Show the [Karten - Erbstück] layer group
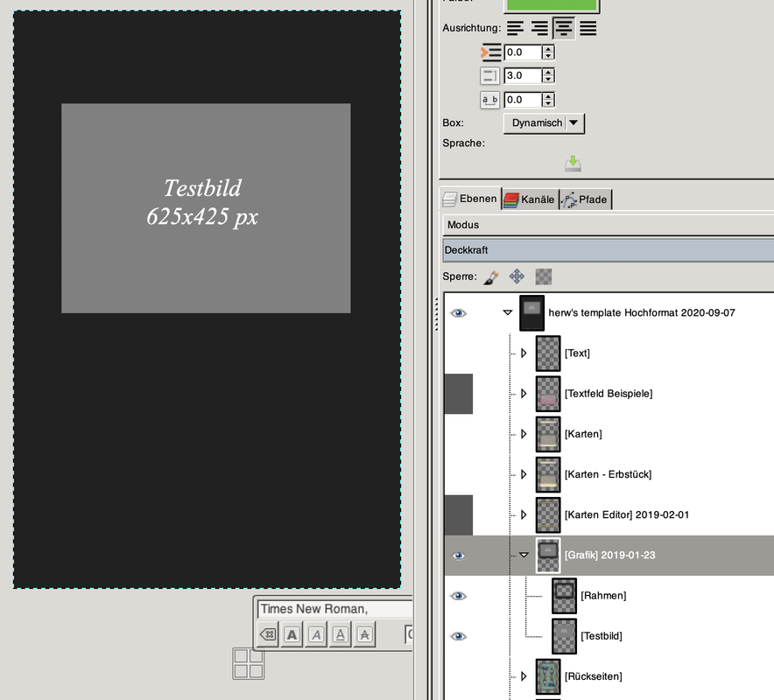774x700 pixels. click(459, 474)
